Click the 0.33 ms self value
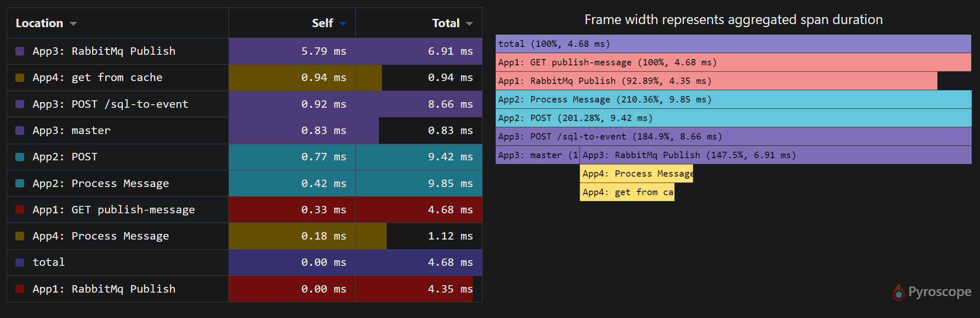This screenshot has width=980, height=318. click(324, 210)
